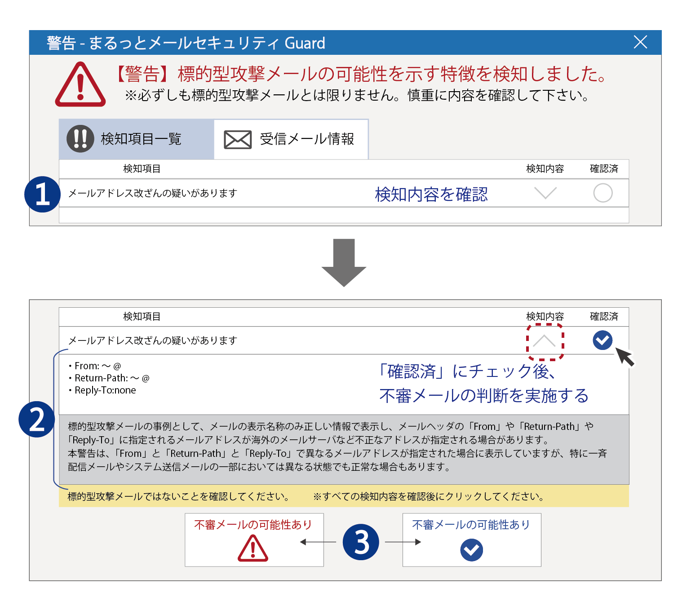Expand 検知内容 with the down chevron
The width and height of the screenshot is (700, 615).
(545, 193)
